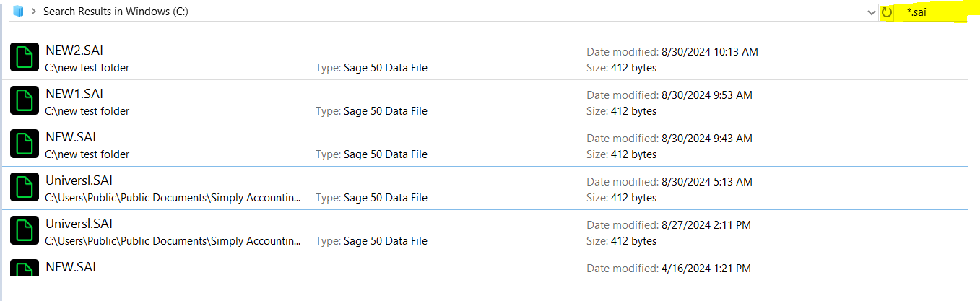
Task: Click the *.sai search box
Action: [934, 12]
